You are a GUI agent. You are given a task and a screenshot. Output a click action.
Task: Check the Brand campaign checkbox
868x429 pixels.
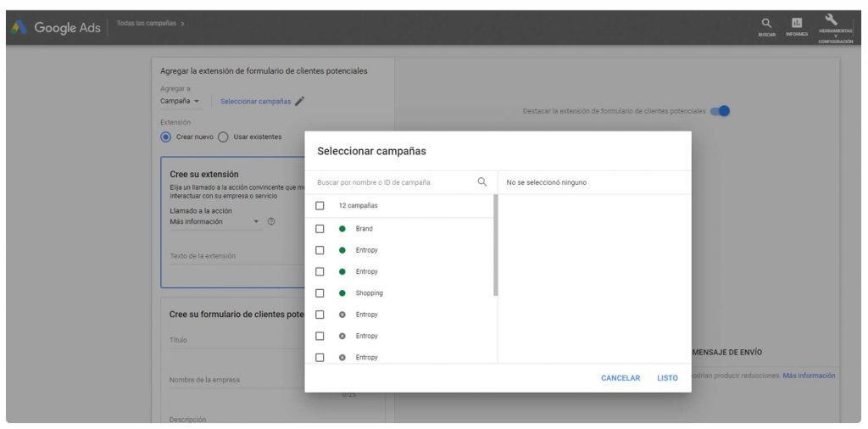(320, 229)
